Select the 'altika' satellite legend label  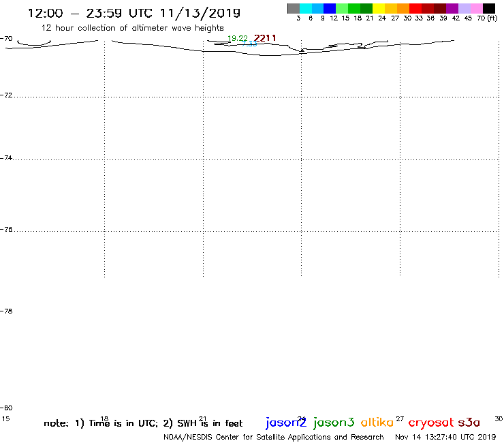click(x=377, y=423)
